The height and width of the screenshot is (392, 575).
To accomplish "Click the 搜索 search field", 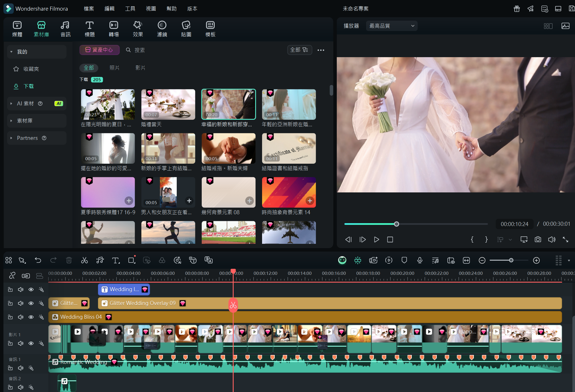I will [139, 50].
